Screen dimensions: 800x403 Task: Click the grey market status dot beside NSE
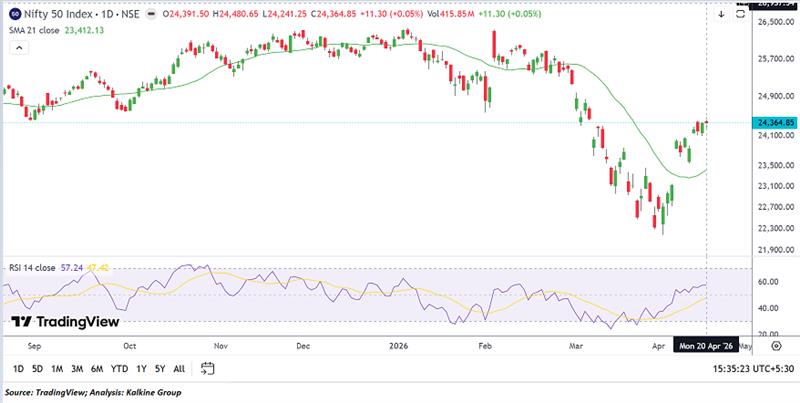pos(151,14)
